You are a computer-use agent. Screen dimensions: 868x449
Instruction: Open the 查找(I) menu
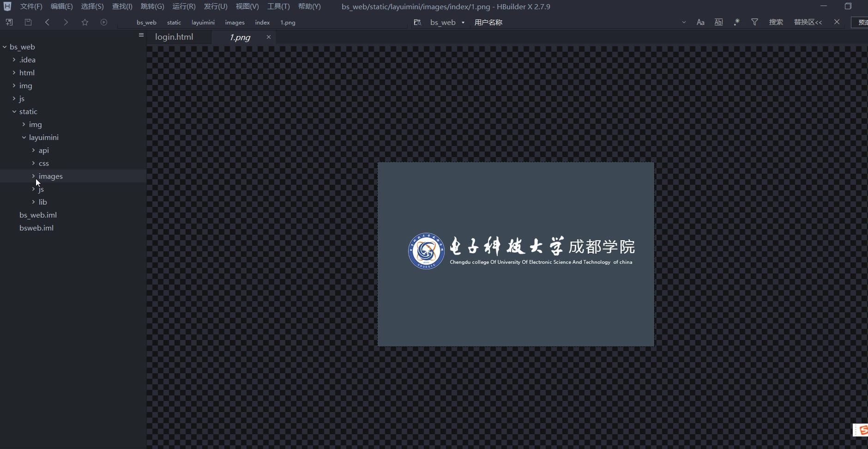(122, 6)
